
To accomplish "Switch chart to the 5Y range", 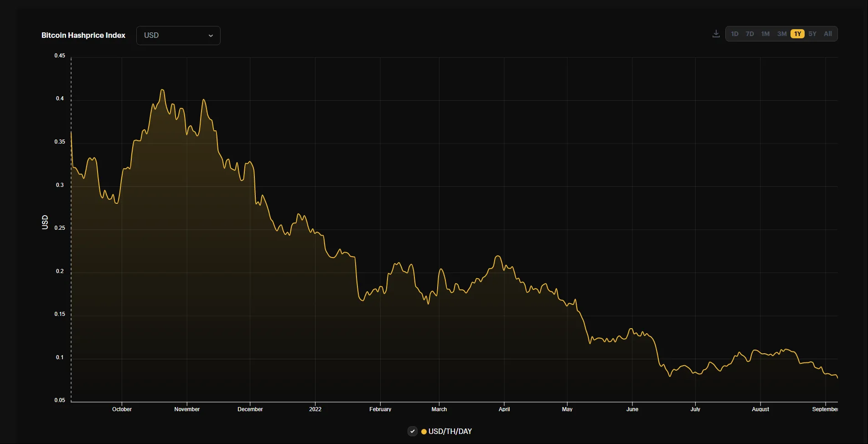I will tap(812, 34).
